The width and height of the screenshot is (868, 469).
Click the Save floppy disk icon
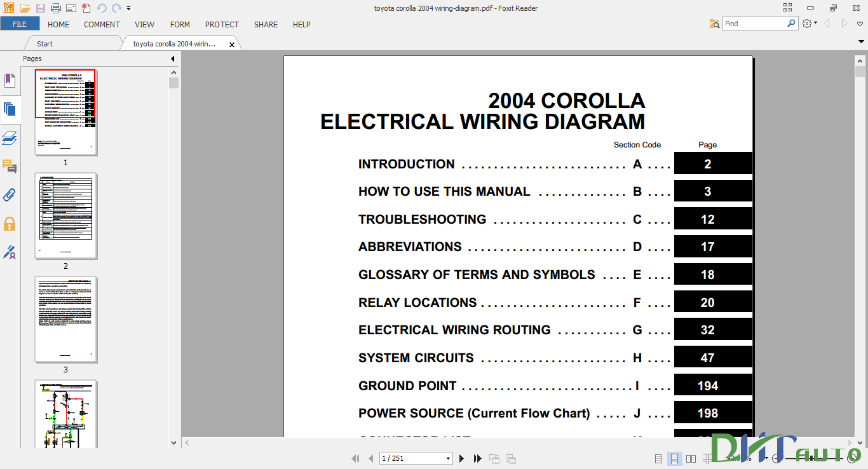(40, 8)
